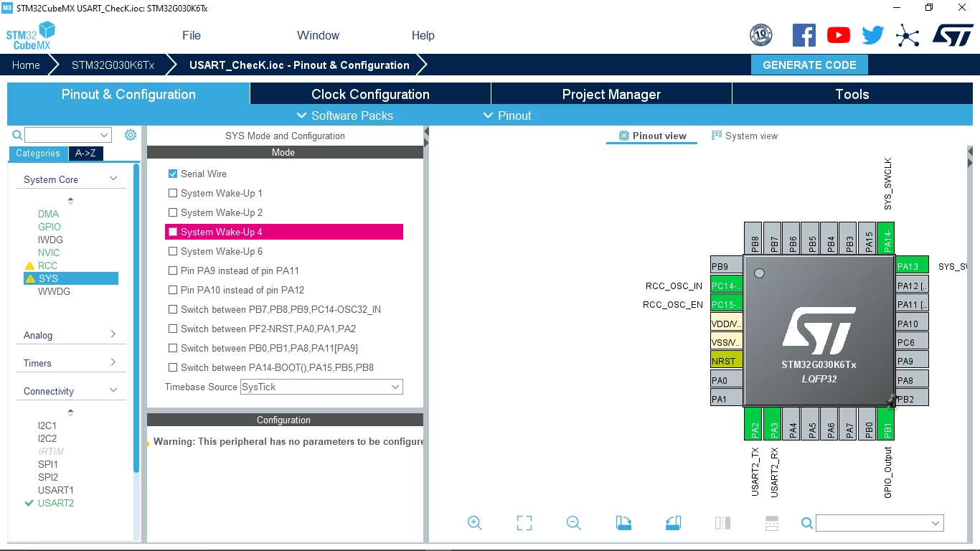The width and height of the screenshot is (980, 551).
Task: Toggle Switch between PB7,PB8,PB9,PC14-OSC32_IN
Action: click(173, 309)
